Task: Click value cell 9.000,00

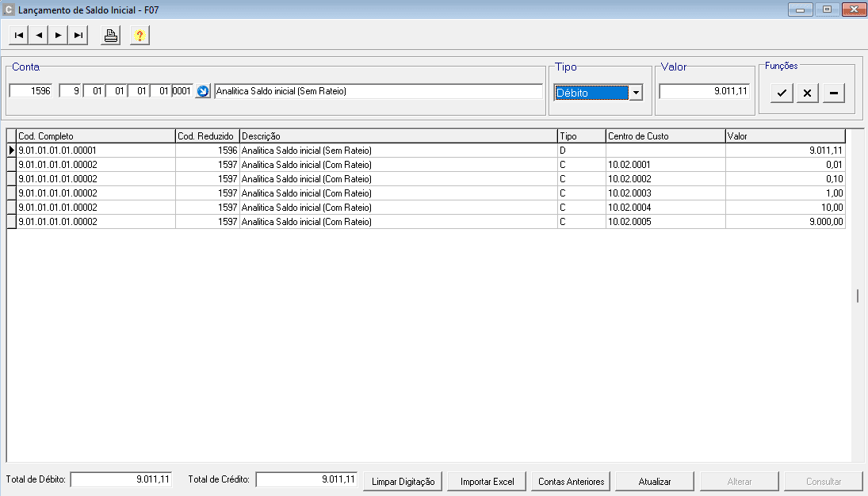Action: tap(786, 221)
